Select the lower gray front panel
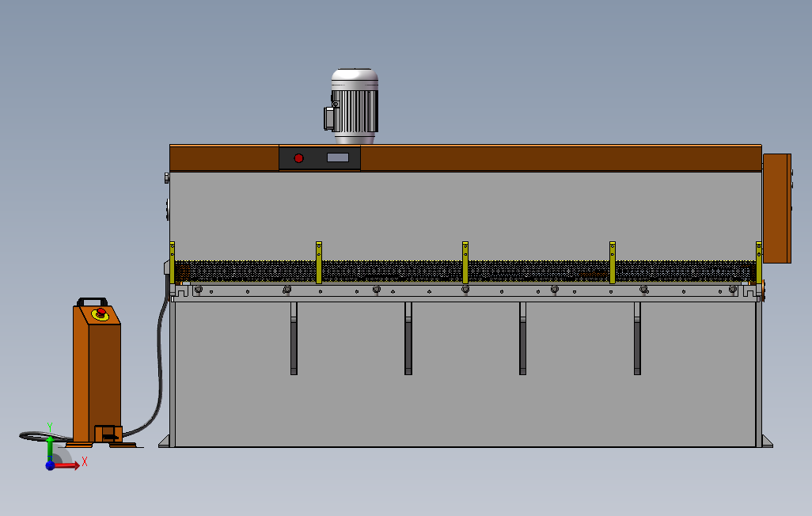Screen dimensions: 812x516 point(465,374)
